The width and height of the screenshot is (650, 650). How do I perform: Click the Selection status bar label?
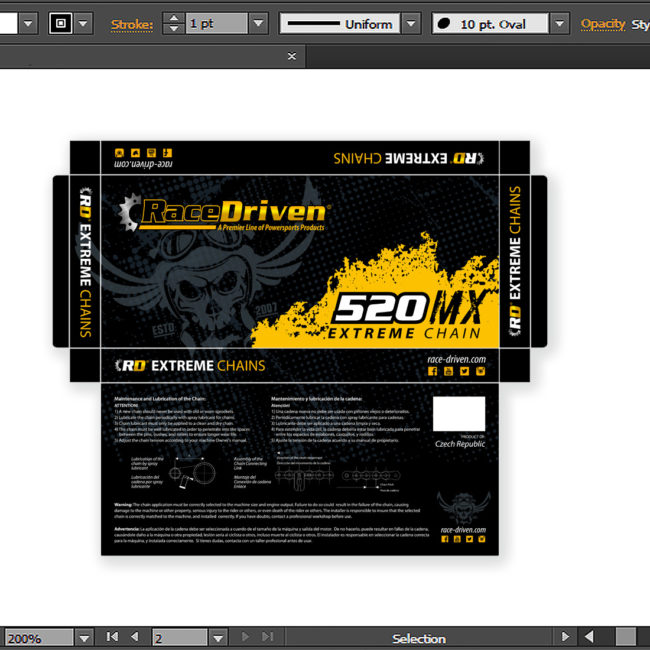point(419,639)
